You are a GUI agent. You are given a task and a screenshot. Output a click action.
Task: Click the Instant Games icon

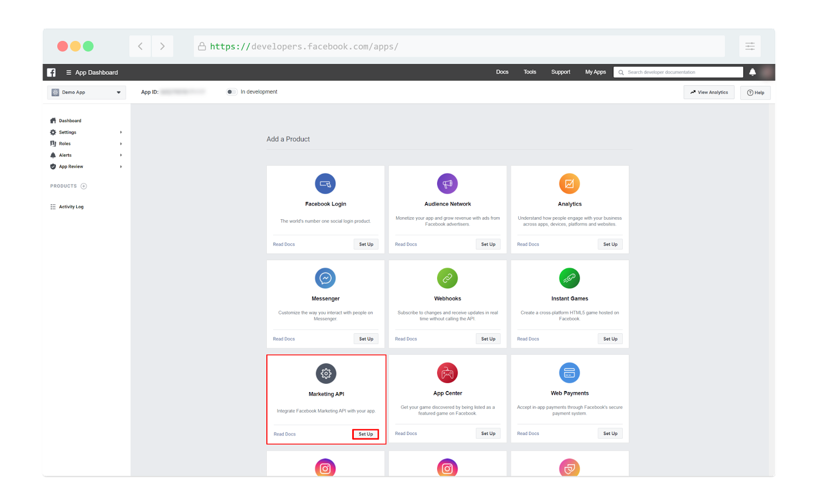pos(570,278)
